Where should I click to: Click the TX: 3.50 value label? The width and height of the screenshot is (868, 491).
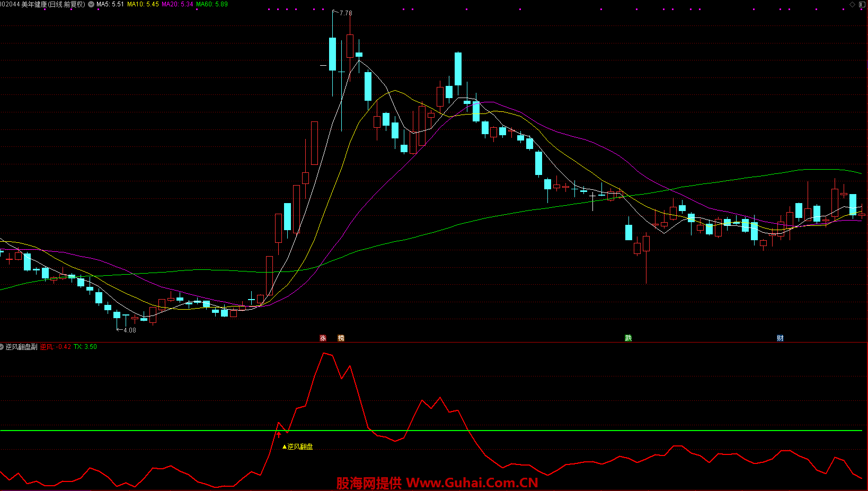point(85,347)
